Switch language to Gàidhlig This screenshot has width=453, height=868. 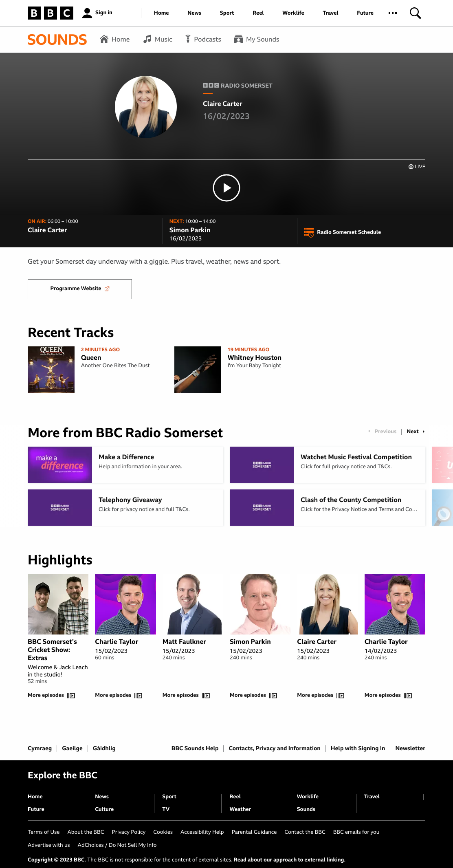click(x=104, y=748)
